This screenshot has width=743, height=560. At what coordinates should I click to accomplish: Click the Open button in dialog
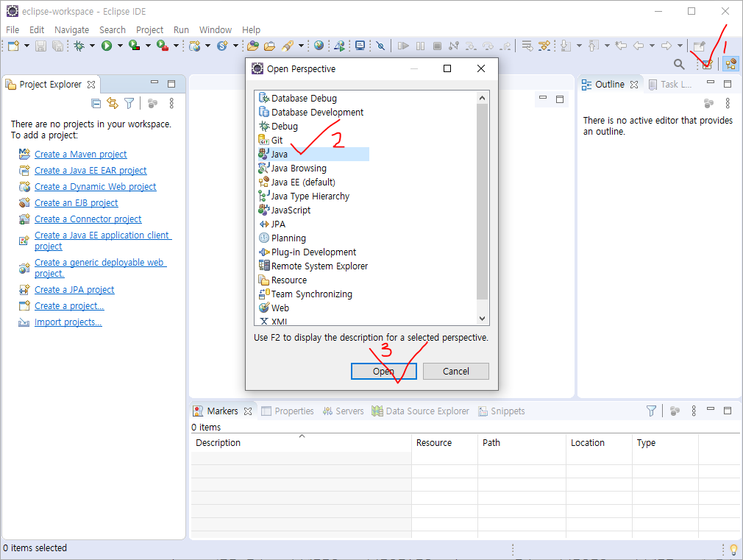[384, 372]
